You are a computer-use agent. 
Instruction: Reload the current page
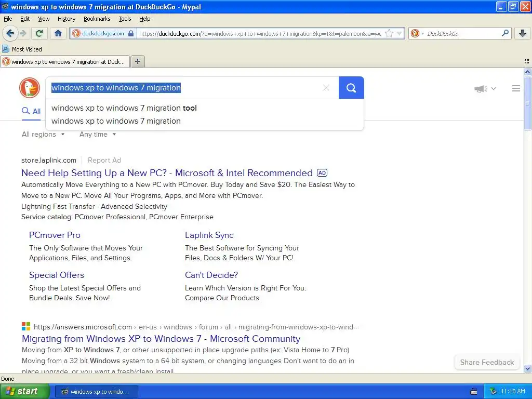click(x=39, y=33)
